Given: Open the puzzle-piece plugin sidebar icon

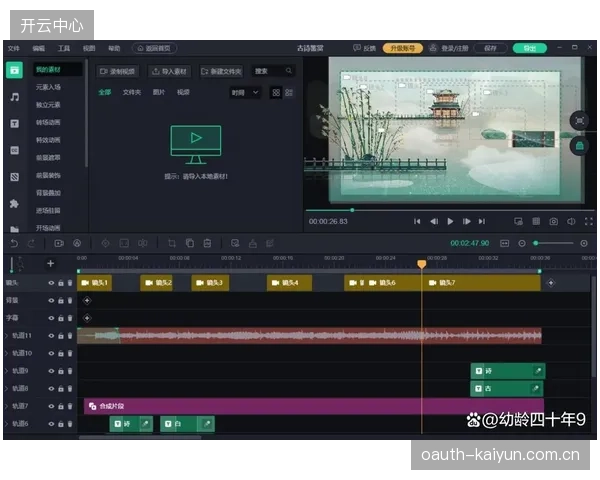Looking at the screenshot, I should pos(15,203).
